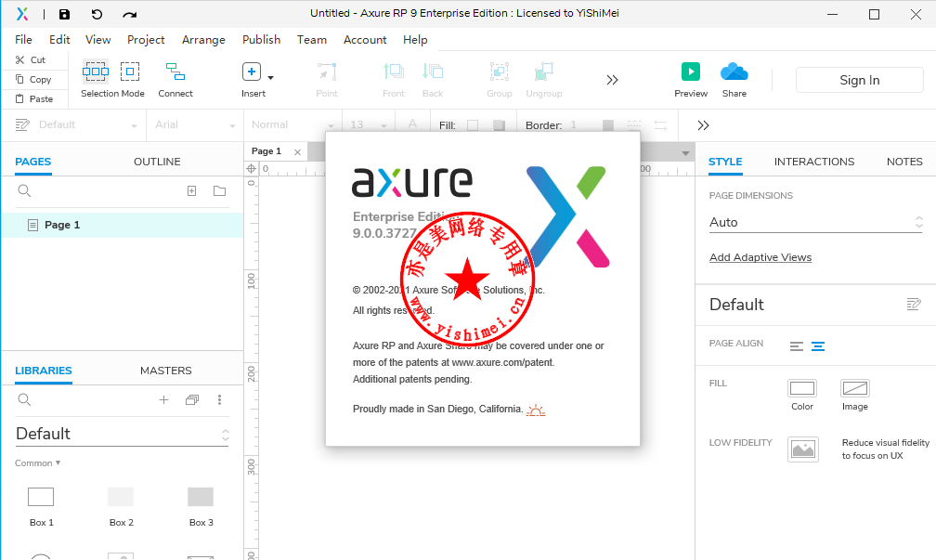
Task: Click the Copy toolbar button
Action: click(x=33, y=80)
